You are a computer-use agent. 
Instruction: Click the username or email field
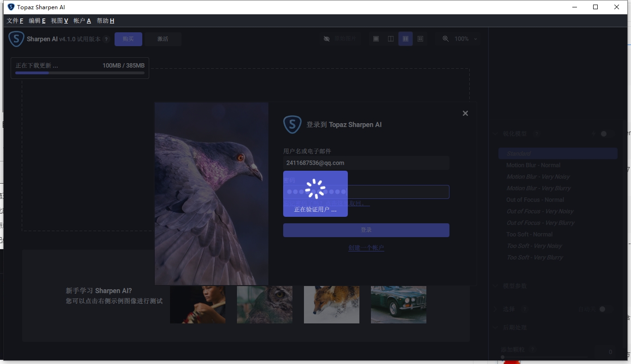pos(366,163)
